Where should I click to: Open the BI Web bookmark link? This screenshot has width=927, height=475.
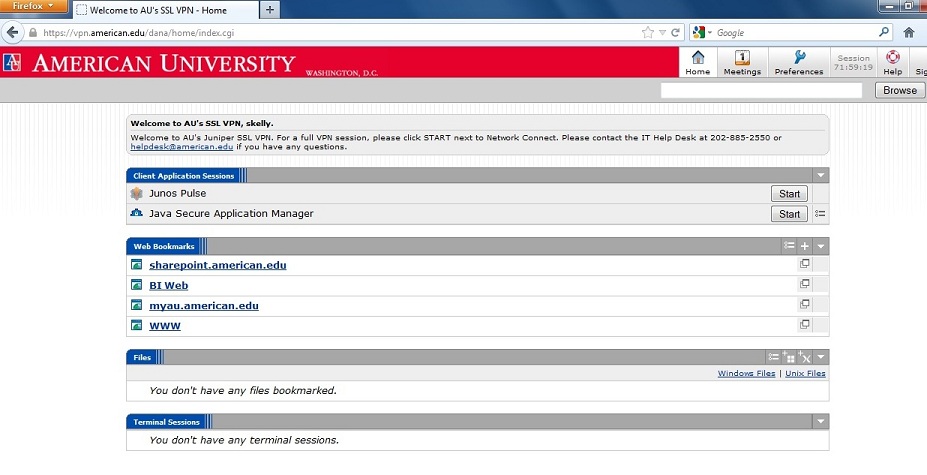[168, 285]
